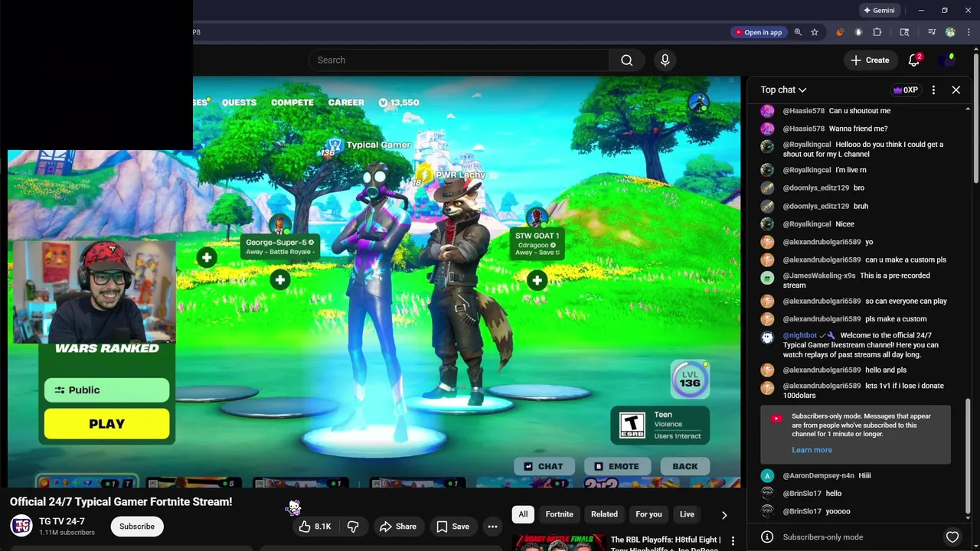Click BACK button in game lobby

(685, 466)
